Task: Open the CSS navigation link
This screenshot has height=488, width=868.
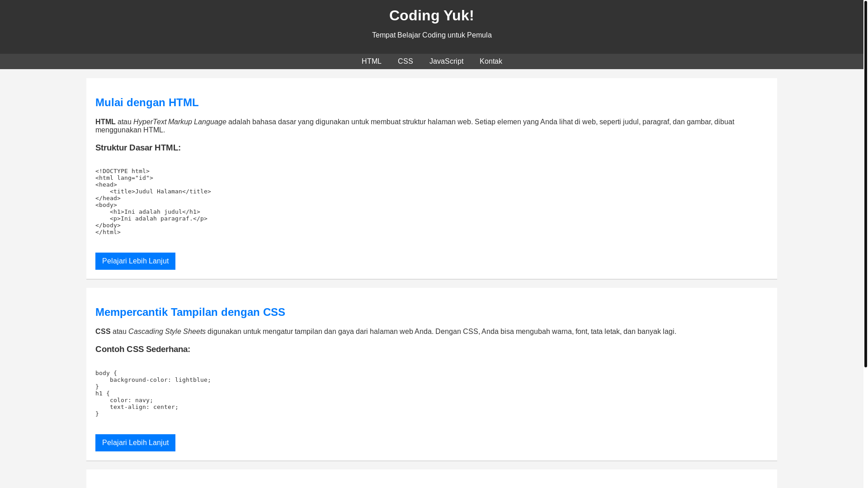Action: 405,61
